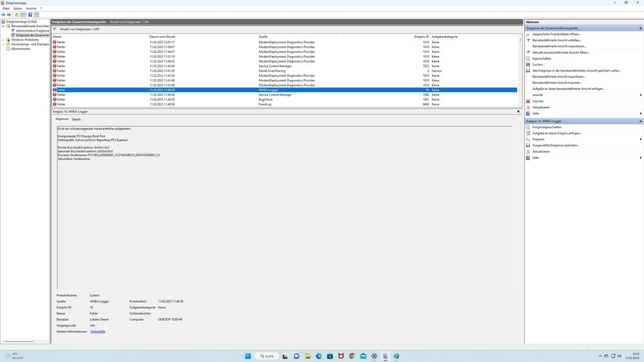The width and height of the screenshot is (644, 362).
Task: Switch to the Details tab
Action: (76, 119)
